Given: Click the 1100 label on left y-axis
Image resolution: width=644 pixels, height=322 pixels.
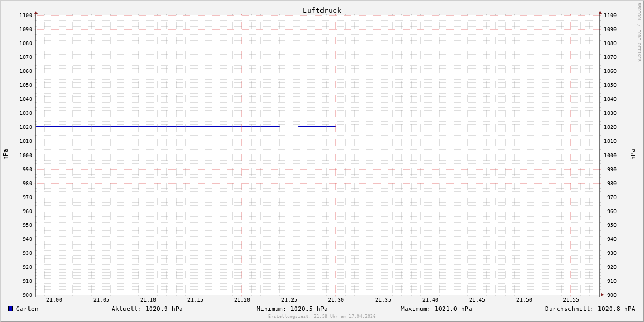Looking at the screenshot, I should [x=26, y=15].
